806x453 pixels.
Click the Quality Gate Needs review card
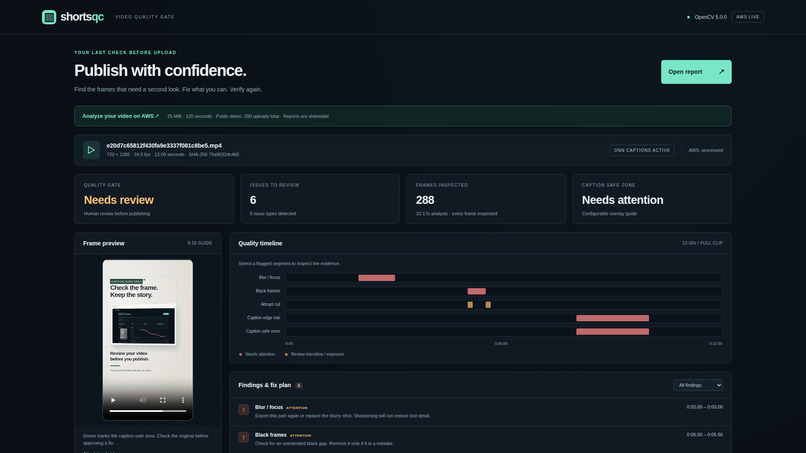154,199
